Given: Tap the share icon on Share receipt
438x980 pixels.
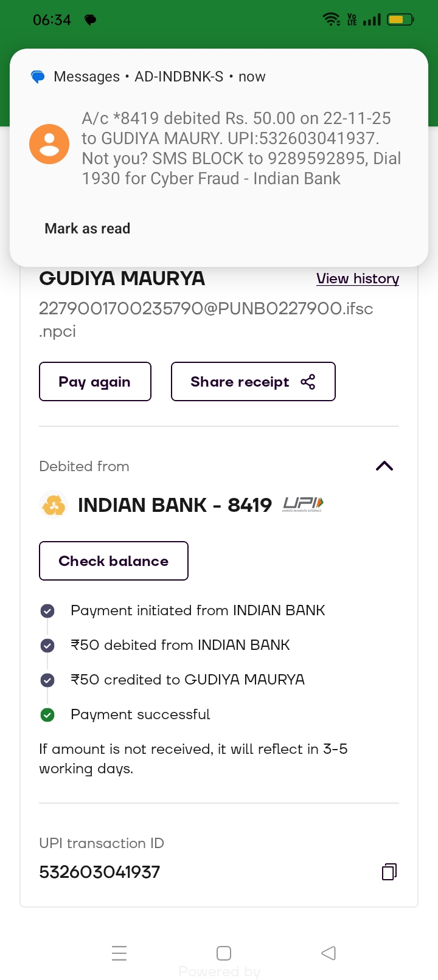Looking at the screenshot, I should pyautogui.click(x=308, y=382).
